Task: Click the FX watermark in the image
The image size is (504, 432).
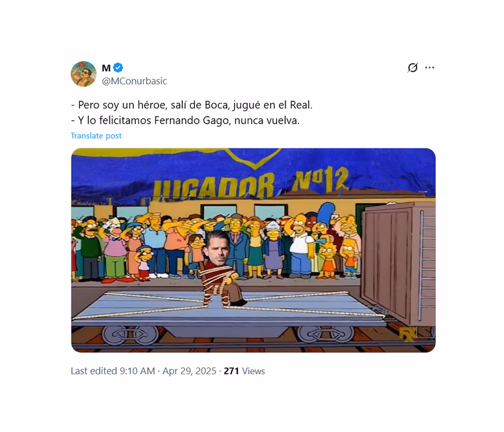Action: [407, 333]
